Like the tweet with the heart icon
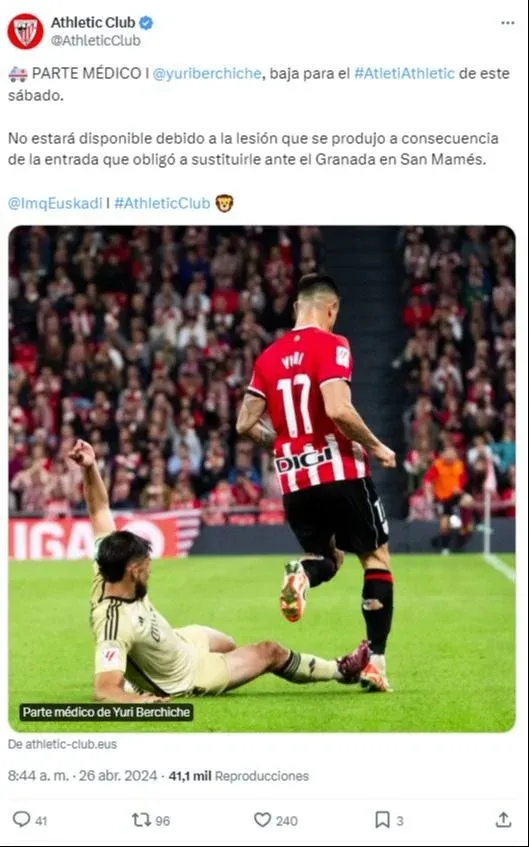 pyautogui.click(x=262, y=820)
